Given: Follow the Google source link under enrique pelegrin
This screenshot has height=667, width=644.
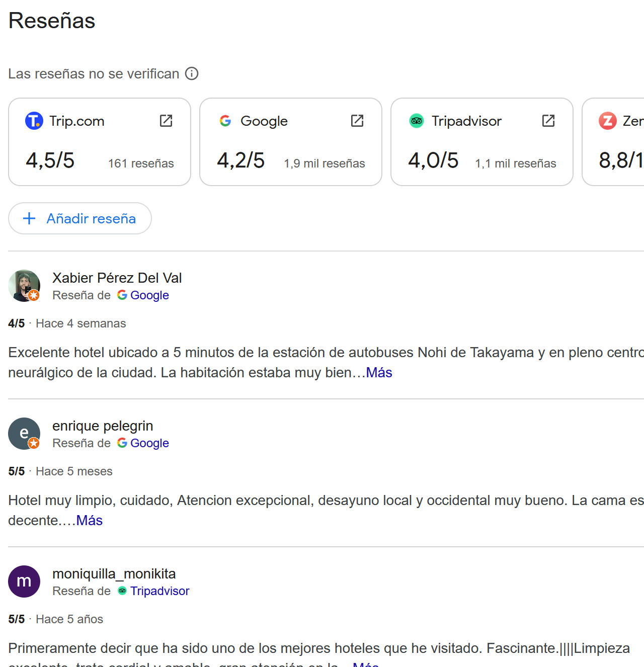Looking at the screenshot, I should (149, 443).
